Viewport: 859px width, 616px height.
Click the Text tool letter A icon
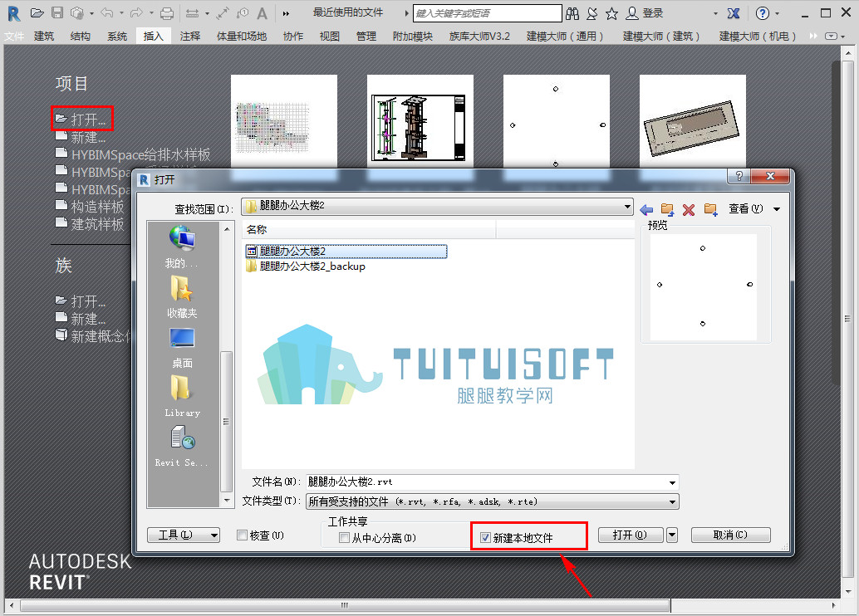click(x=263, y=13)
